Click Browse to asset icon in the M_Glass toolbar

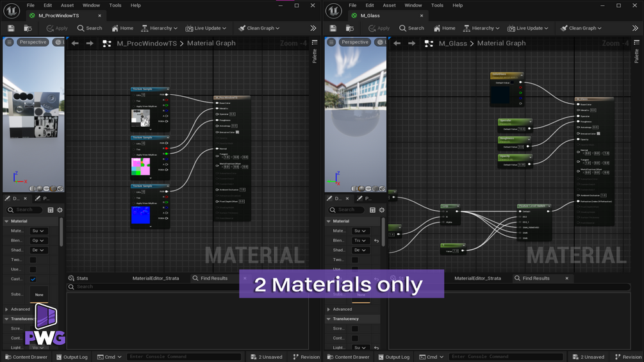(350, 28)
